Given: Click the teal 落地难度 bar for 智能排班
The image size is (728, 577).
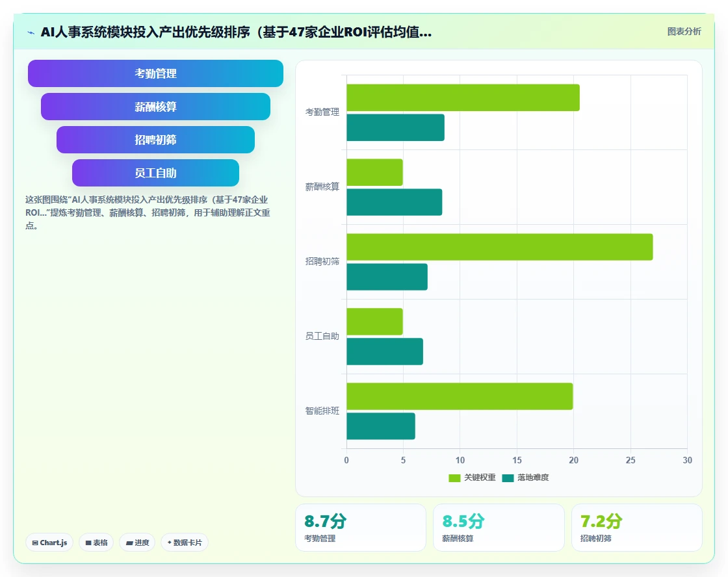Looking at the screenshot, I should point(381,426).
